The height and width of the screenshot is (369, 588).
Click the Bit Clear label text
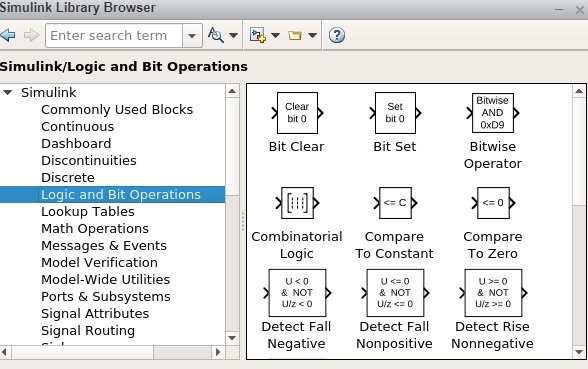(296, 146)
